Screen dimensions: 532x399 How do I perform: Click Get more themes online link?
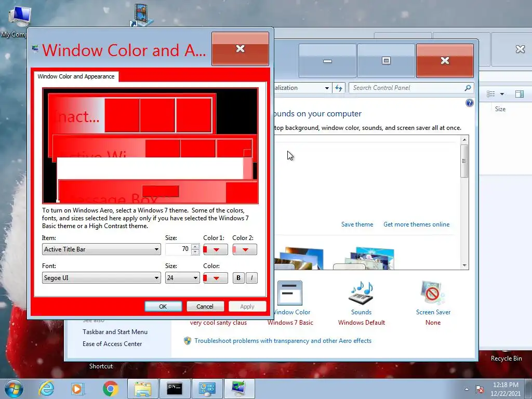[416, 224]
